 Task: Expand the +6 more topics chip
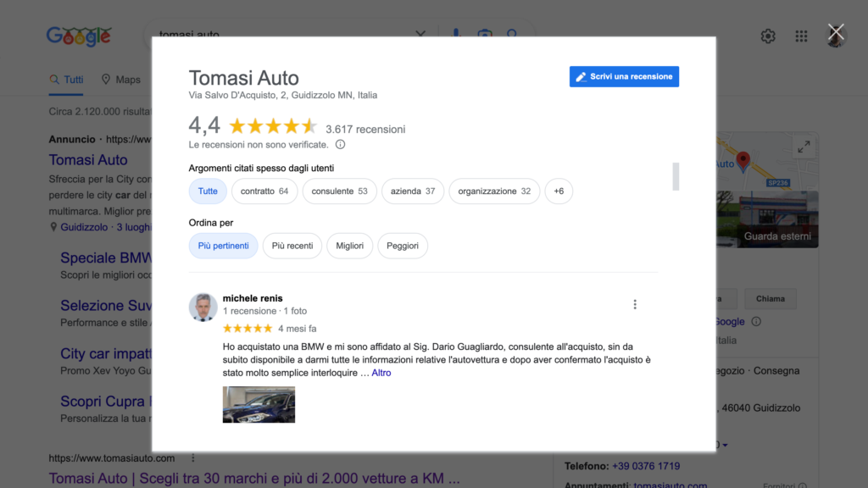click(559, 191)
